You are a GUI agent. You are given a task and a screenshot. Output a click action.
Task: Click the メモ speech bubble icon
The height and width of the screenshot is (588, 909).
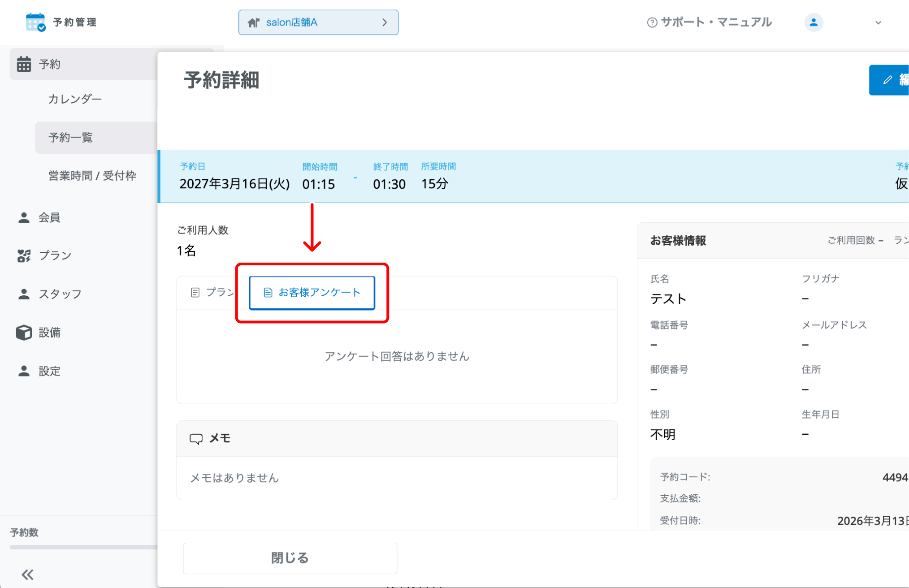click(x=196, y=438)
